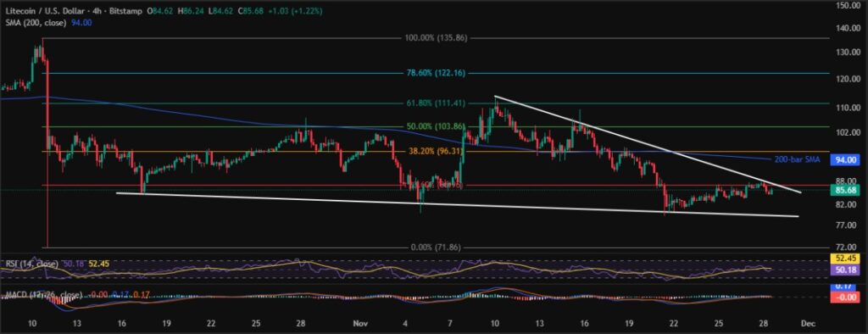Click the C85.68 close value in header
The width and height of the screenshot is (868, 334).
tap(250, 12)
